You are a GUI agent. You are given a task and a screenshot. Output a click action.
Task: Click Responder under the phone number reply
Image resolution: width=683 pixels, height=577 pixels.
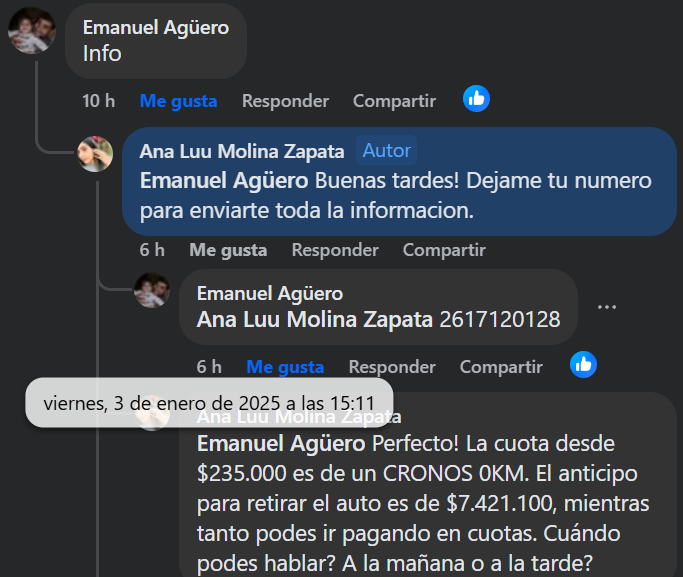pyautogui.click(x=392, y=367)
